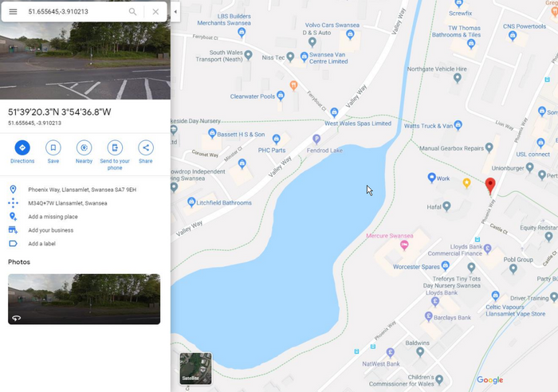Select the Mercure Swansea hotel marker
558x392 pixels.
click(x=404, y=245)
